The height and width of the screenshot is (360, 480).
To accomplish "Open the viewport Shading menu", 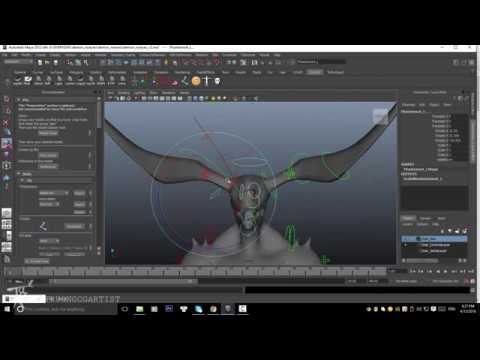I will point(124,93).
